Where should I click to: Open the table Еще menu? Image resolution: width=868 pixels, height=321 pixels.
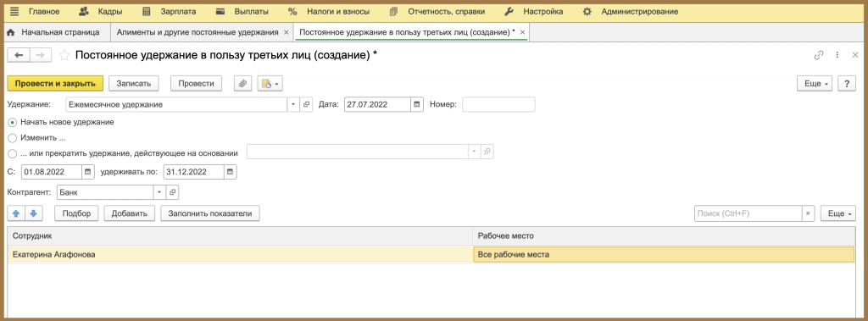coord(838,213)
